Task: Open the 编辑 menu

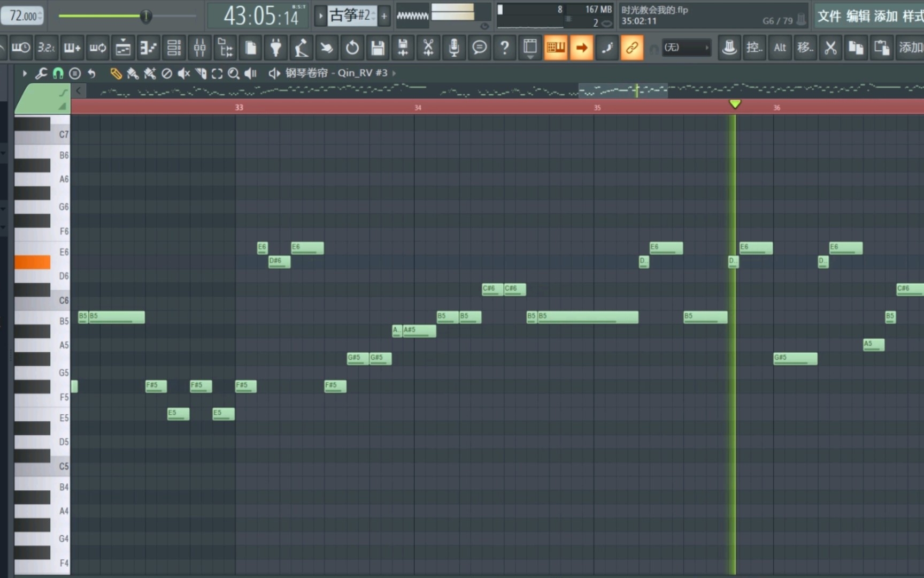Action: (858, 16)
